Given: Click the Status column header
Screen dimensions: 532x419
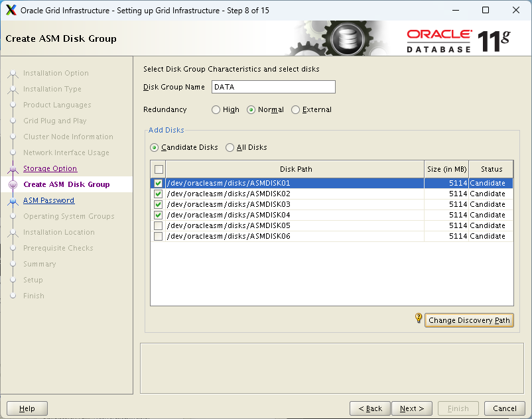Looking at the screenshot, I should pyautogui.click(x=492, y=169).
